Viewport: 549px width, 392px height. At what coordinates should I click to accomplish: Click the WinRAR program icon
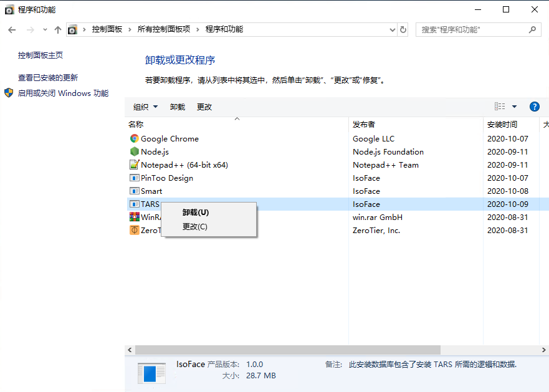(134, 217)
